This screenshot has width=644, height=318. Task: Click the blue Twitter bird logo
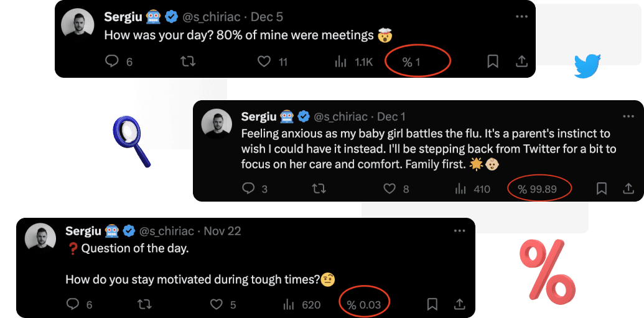[x=587, y=66]
